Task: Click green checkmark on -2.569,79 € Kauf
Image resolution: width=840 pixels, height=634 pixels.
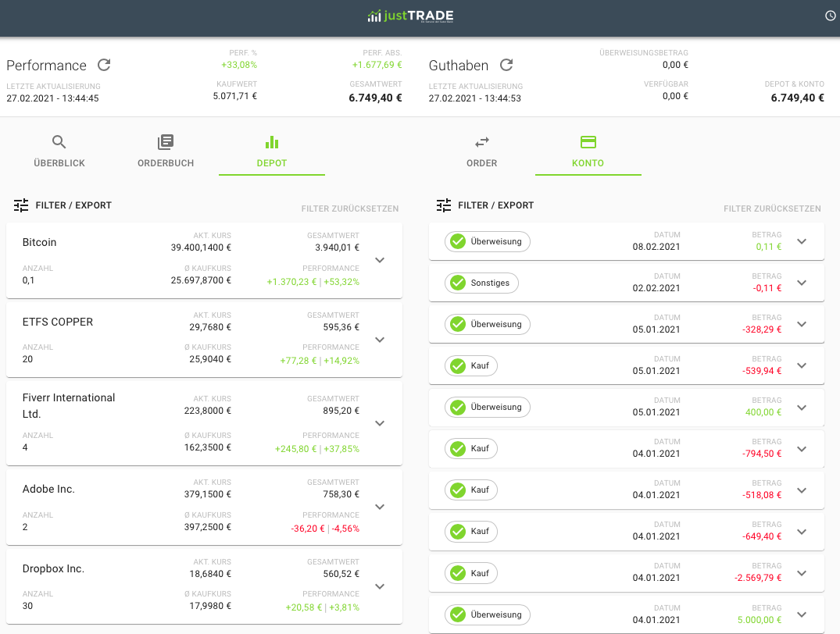Action: click(x=458, y=573)
